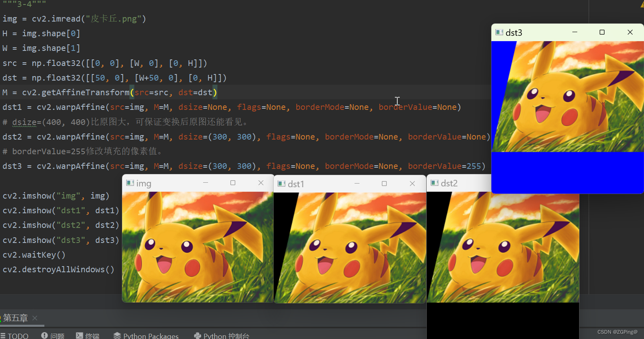Viewport: 644px width, 339px height.
Task: Minimize the dst1 window
Action: tap(357, 184)
